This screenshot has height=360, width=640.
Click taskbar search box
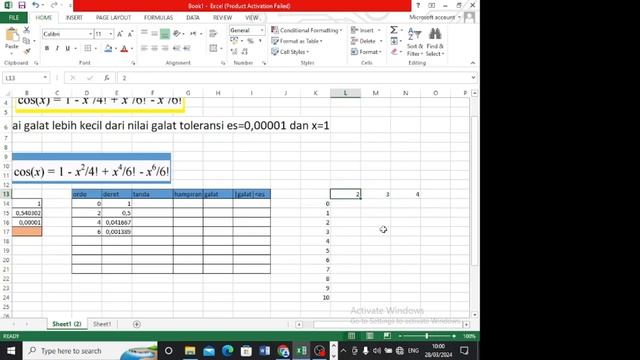tap(90, 351)
